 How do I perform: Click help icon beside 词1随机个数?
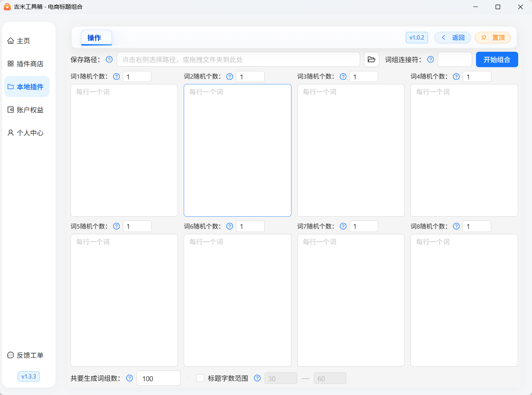117,77
